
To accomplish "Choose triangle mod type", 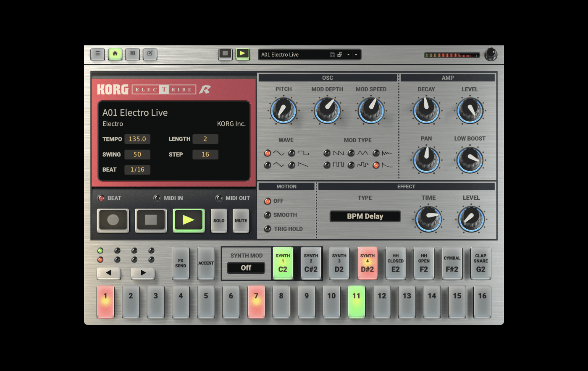I will [351, 153].
